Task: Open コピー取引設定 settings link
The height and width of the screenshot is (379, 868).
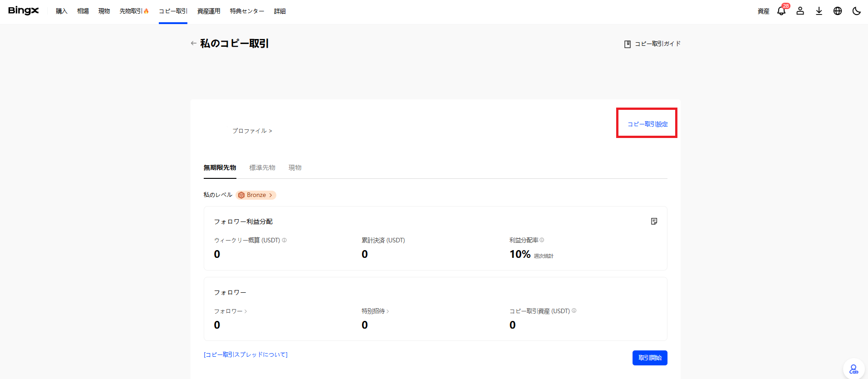Action: point(647,124)
